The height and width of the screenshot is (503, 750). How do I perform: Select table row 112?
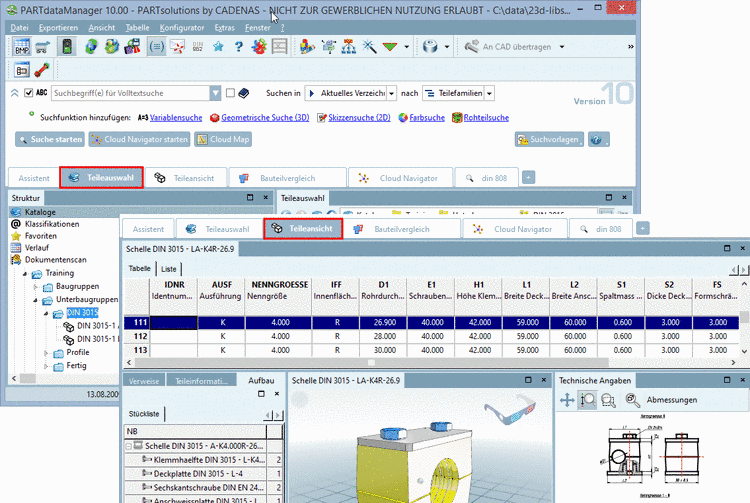click(x=431, y=336)
